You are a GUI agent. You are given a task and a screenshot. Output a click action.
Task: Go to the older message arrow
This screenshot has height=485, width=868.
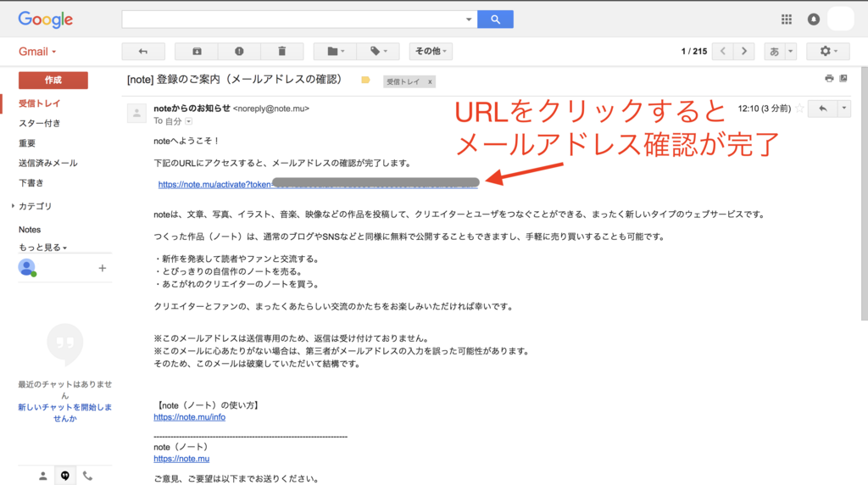click(x=744, y=51)
